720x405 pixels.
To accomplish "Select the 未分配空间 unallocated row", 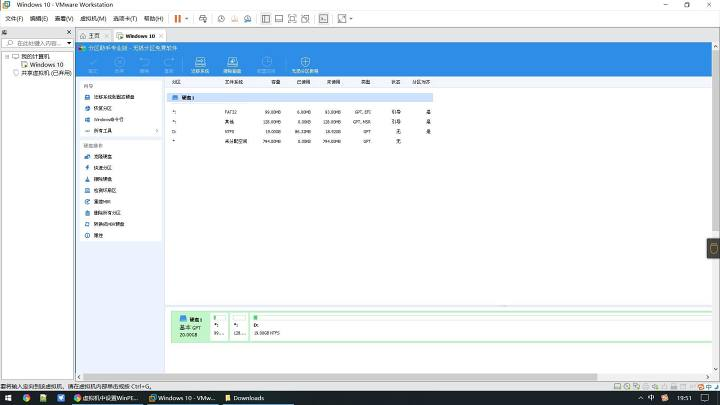I will pyautogui.click(x=299, y=141).
